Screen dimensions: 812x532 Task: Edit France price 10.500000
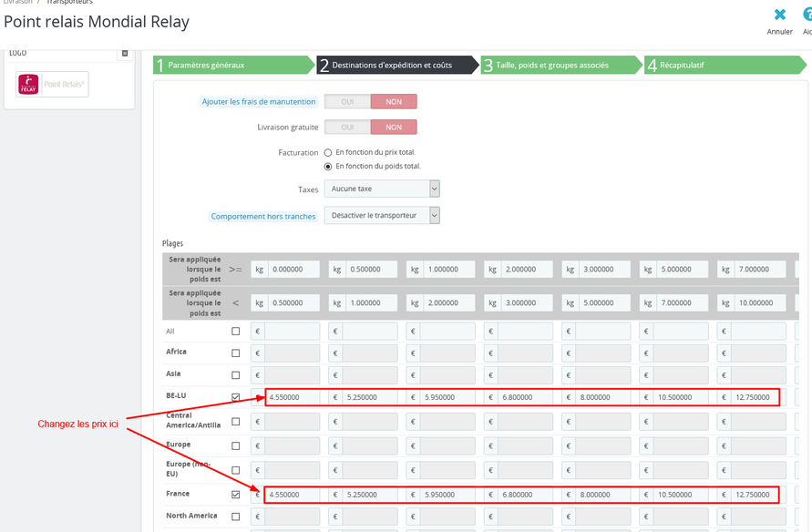[681, 495]
